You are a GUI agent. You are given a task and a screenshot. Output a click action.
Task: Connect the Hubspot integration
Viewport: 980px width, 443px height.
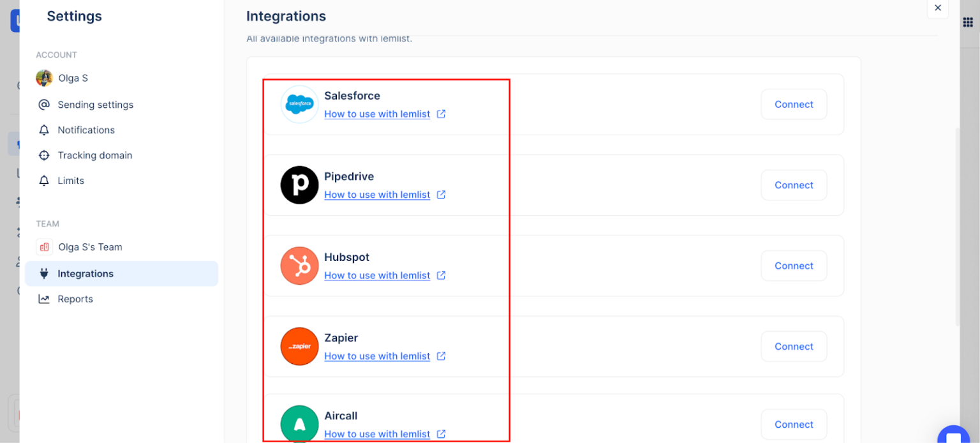(794, 266)
